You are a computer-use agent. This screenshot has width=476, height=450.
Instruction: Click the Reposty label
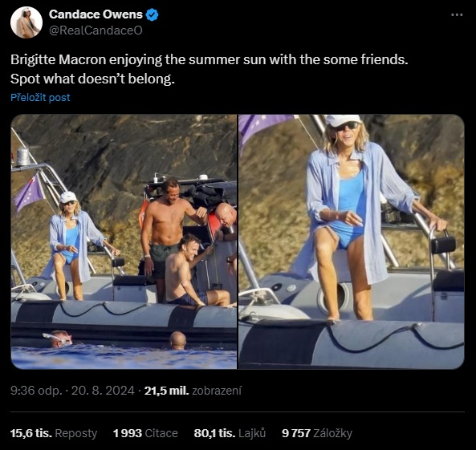pyautogui.click(x=76, y=433)
